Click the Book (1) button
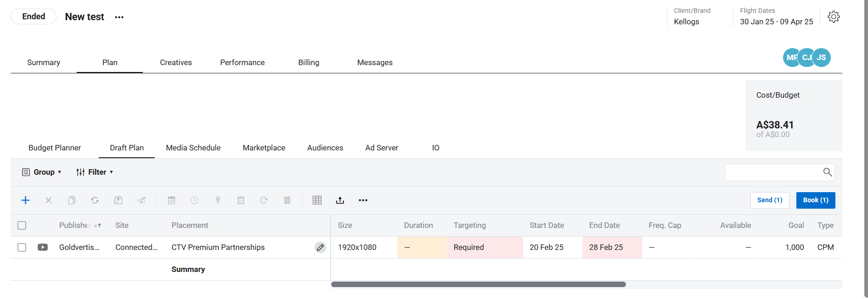The width and height of the screenshot is (868, 299). point(815,200)
